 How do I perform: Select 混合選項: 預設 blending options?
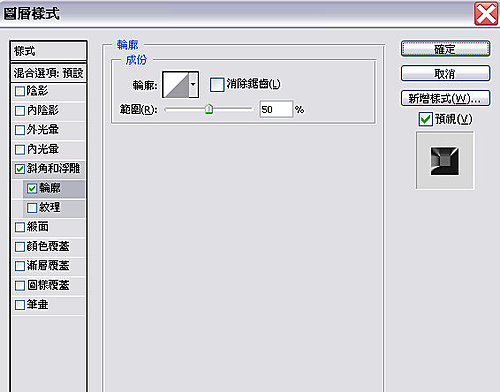[49, 73]
